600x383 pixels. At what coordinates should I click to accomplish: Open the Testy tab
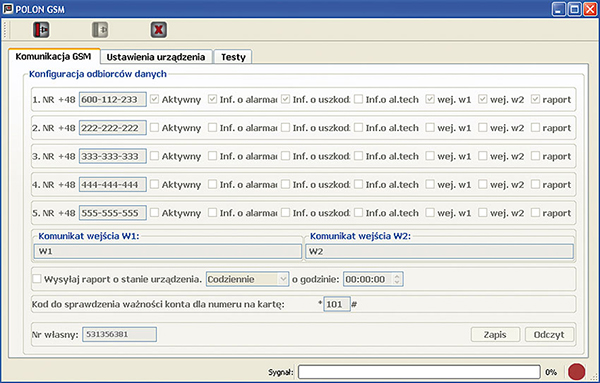pos(233,57)
